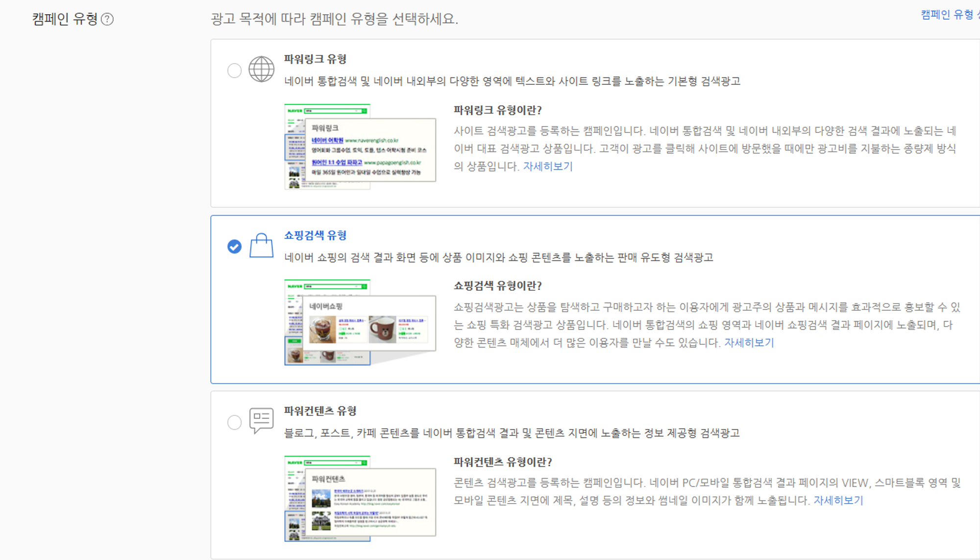
Task: Open 자세히보기 link in 파워컨텐츠 description
Action: (838, 500)
